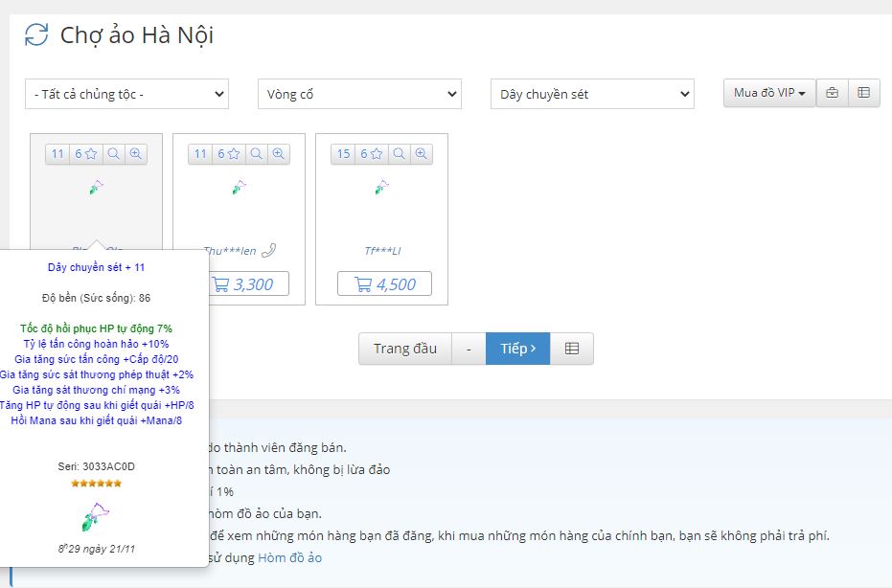Expand the Dây chuyền sét item dropdown

tap(591, 94)
